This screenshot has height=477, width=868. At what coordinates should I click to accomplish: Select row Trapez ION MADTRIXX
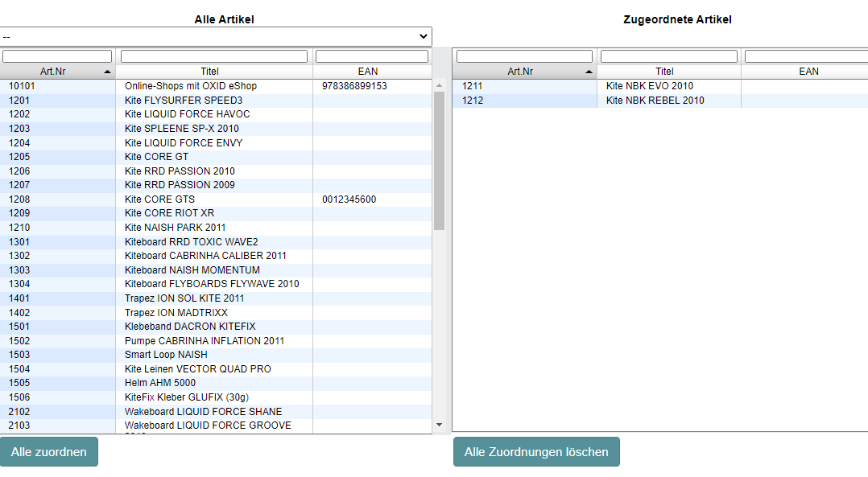[216, 313]
